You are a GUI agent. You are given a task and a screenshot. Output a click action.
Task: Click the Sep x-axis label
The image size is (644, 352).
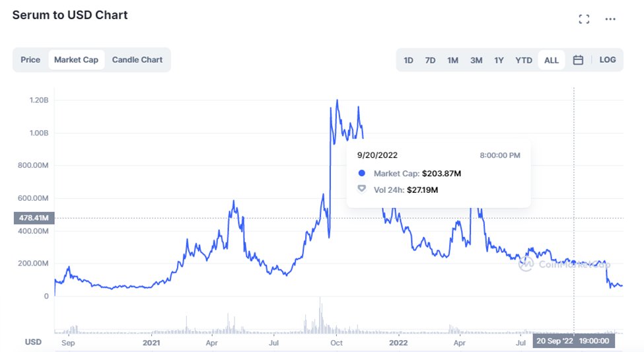point(68,343)
